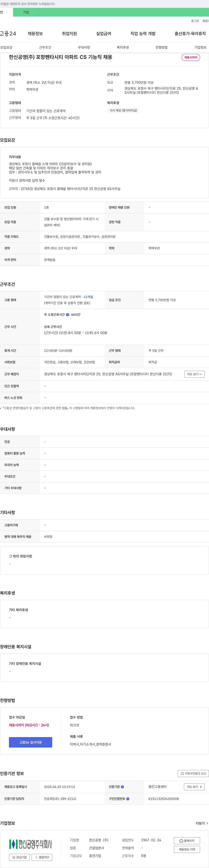Click the 열람차단 block button
Screen dimensions: 209x868
click(x=42, y=857)
